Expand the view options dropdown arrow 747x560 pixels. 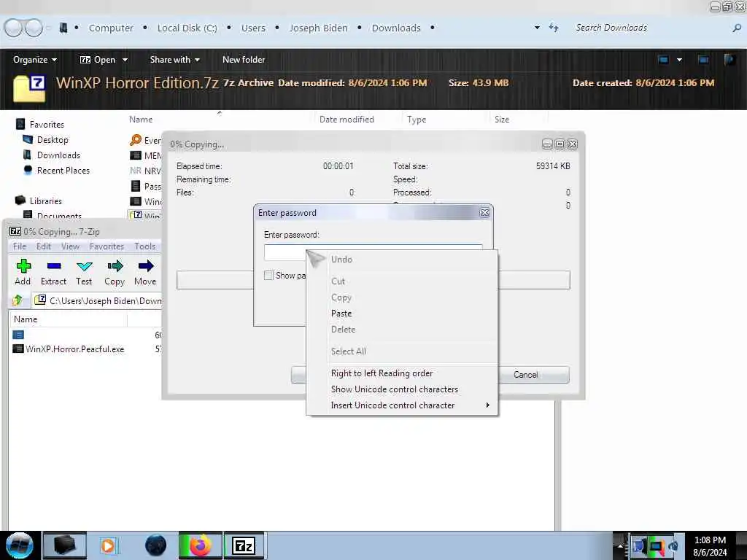679,60
